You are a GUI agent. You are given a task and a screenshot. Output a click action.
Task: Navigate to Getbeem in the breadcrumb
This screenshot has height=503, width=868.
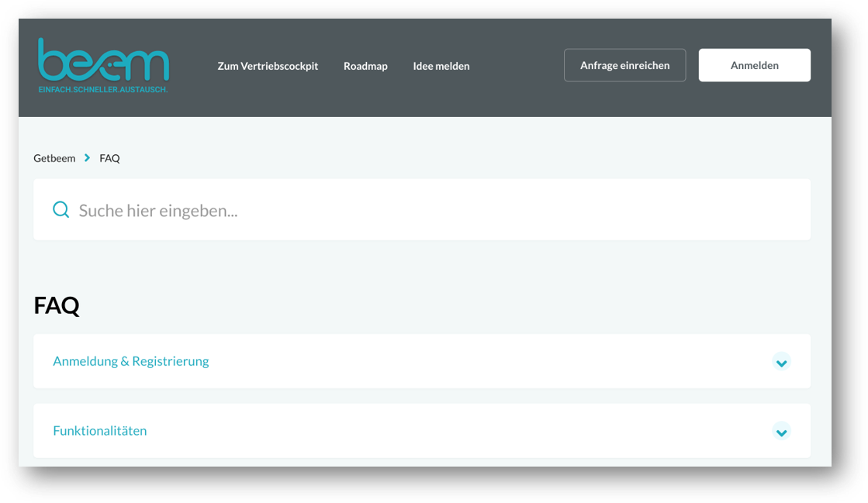tap(54, 158)
